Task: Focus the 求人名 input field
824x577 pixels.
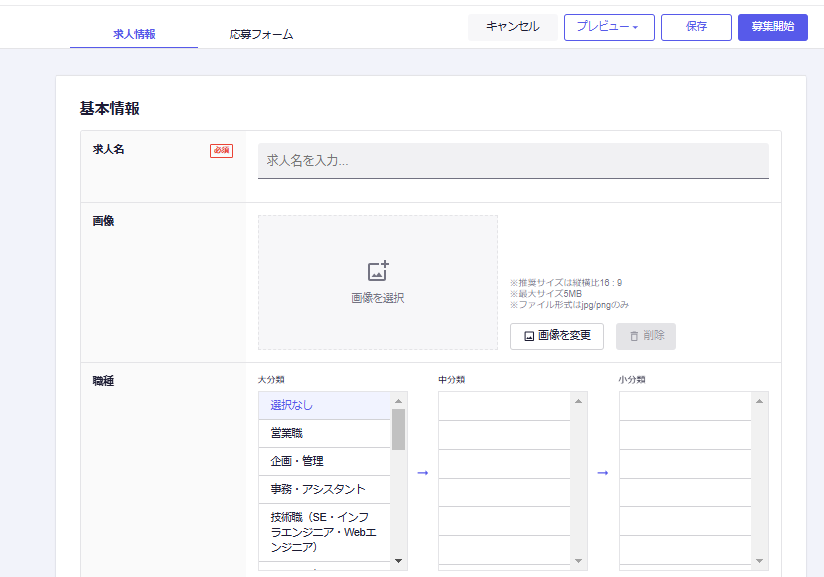Action: click(513, 160)
